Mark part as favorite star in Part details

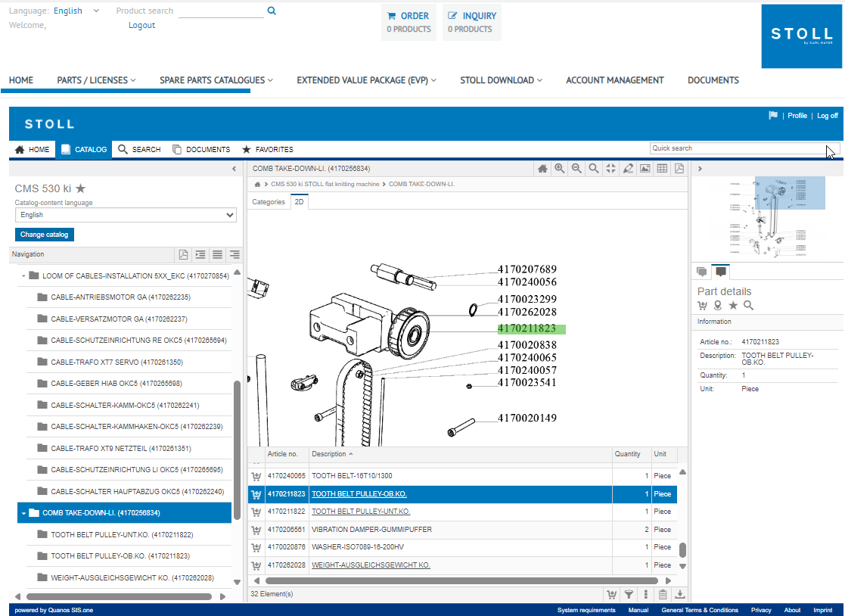point(733,306)
